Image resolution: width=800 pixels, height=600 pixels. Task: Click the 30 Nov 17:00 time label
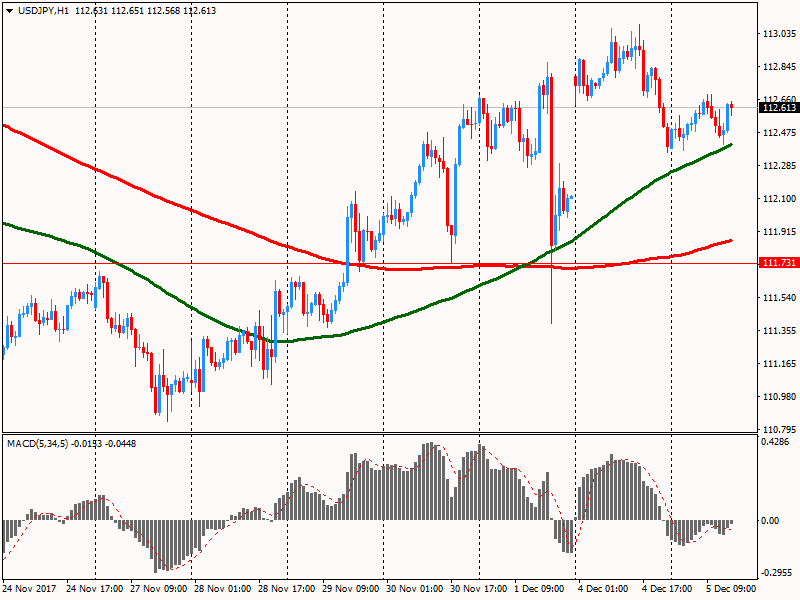click(479, 589)
